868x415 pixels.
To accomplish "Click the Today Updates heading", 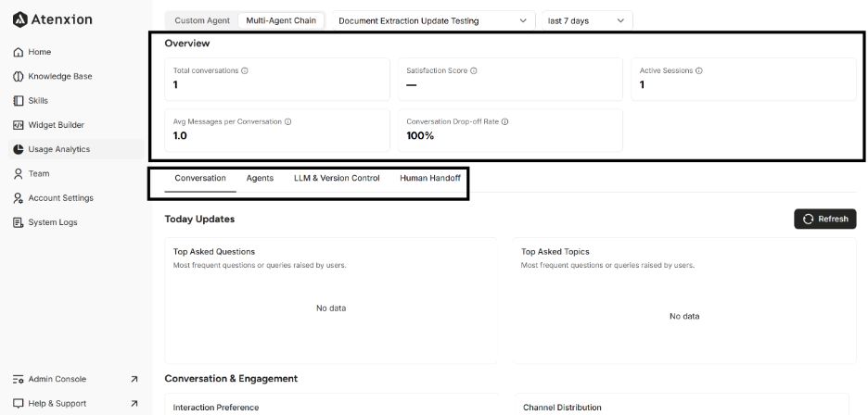I will (199, 220).
